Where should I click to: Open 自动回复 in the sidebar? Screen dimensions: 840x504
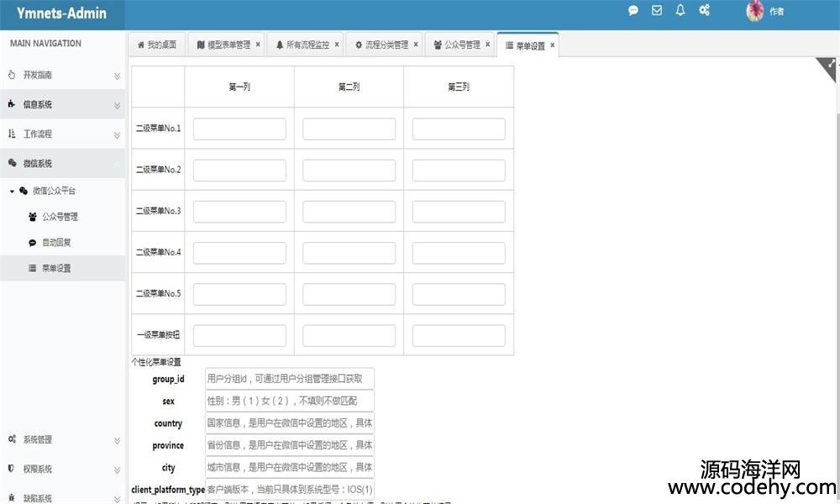point(56,243)
